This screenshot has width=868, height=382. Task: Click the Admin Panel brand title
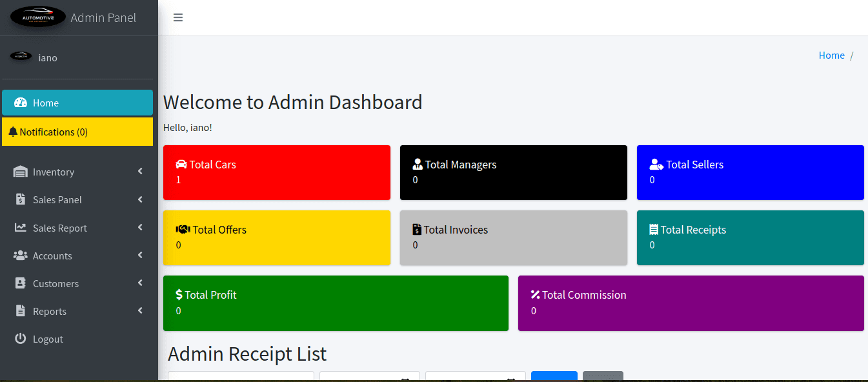pos(103,17)
